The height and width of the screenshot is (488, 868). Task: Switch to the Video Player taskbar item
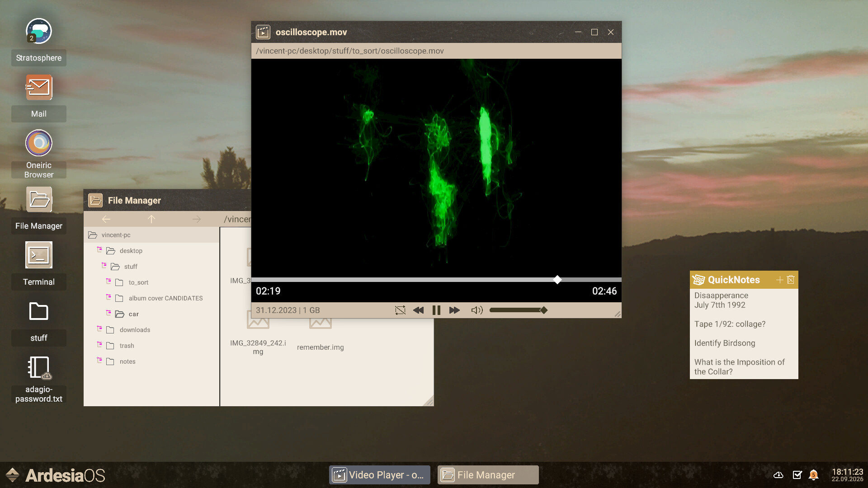pyautogui.click(x=379, y=474)
